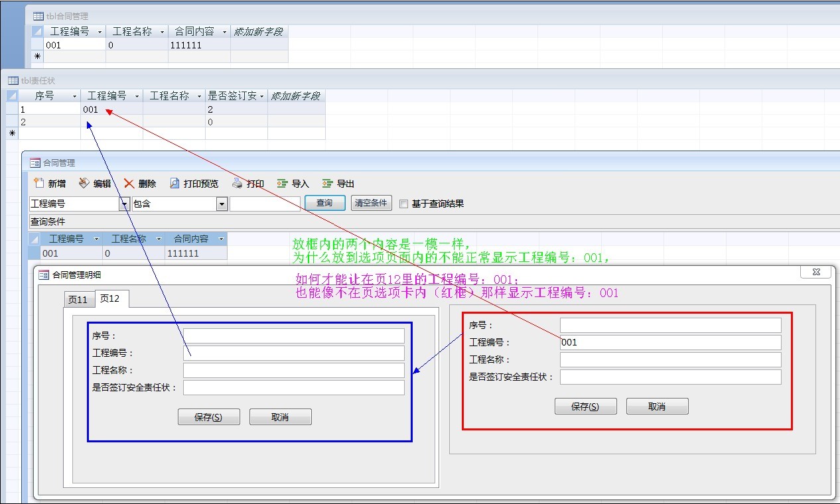Click the 导入 (Import) icon

coord(282,184)
